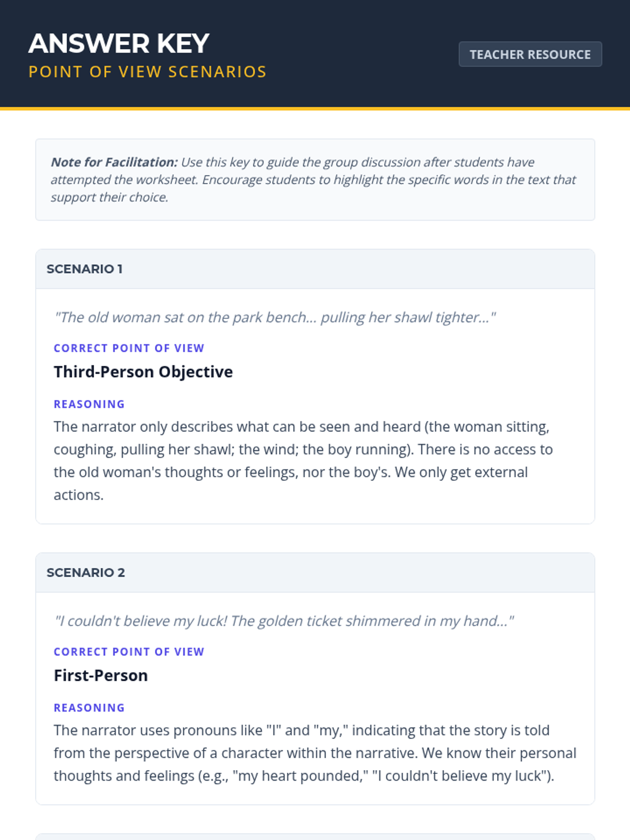Click the dark navy header banner
The width and height of the screenshot is (630, 840).
(315, 54)
